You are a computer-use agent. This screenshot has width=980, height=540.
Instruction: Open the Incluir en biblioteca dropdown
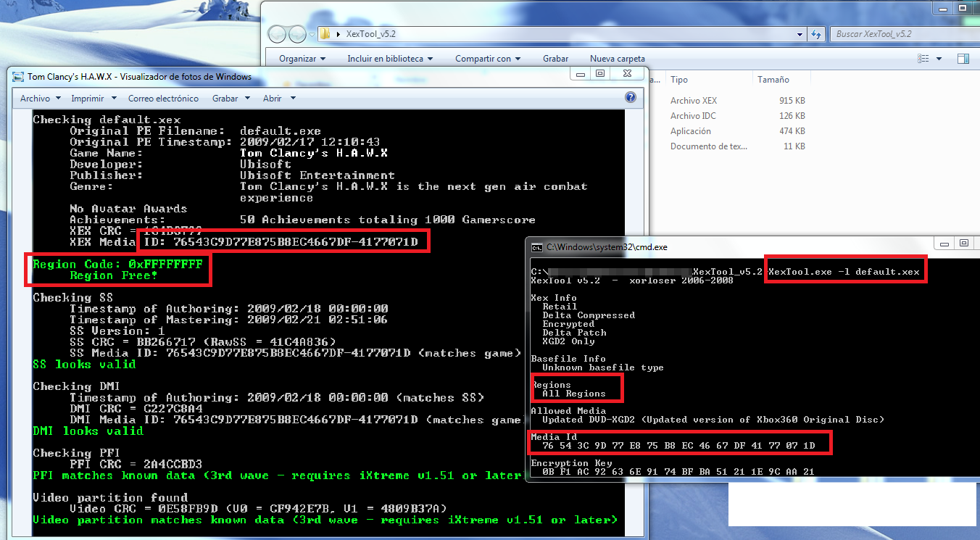(x=390, y=59)
